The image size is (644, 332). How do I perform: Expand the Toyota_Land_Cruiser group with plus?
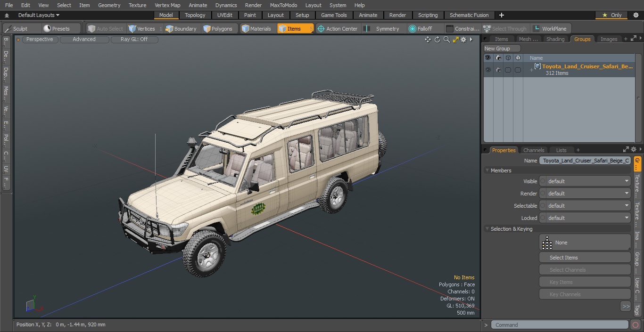pos(531,70)
